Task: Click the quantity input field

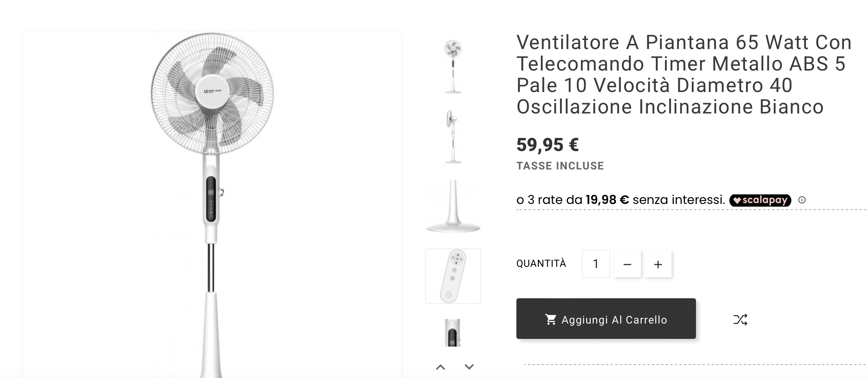Action: click(596, 264)
